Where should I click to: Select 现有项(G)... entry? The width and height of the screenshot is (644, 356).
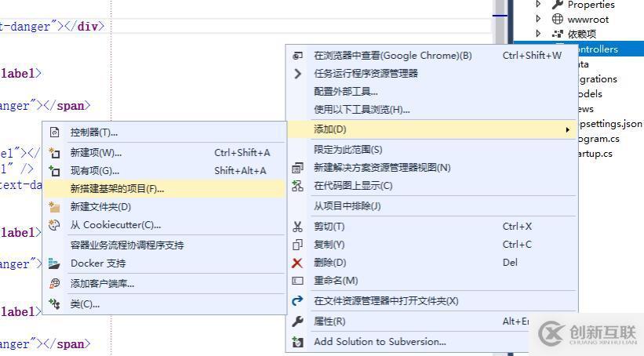click(164, 170)
